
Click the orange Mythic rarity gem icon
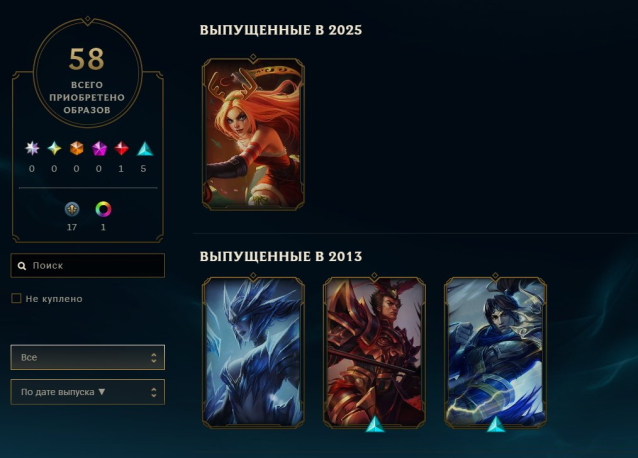click(x=76, y=148)
